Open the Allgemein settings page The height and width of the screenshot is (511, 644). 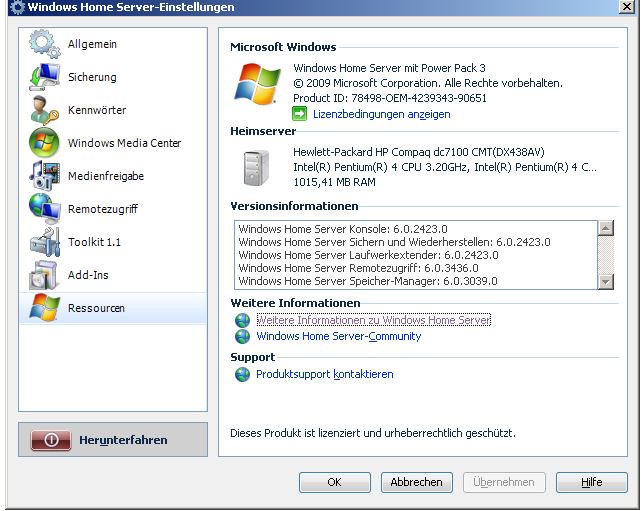113,44
